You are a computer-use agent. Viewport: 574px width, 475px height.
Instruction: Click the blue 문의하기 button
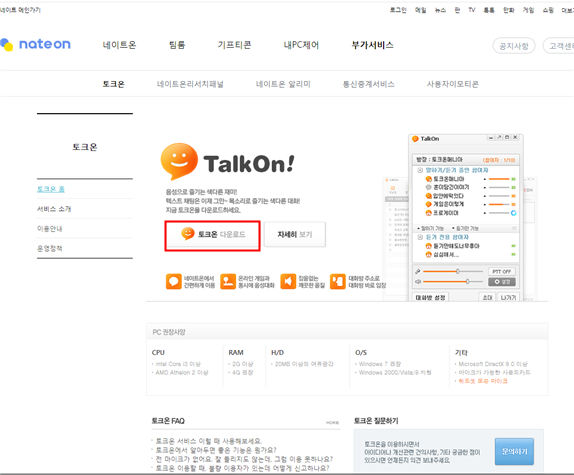tap(514, 451)
